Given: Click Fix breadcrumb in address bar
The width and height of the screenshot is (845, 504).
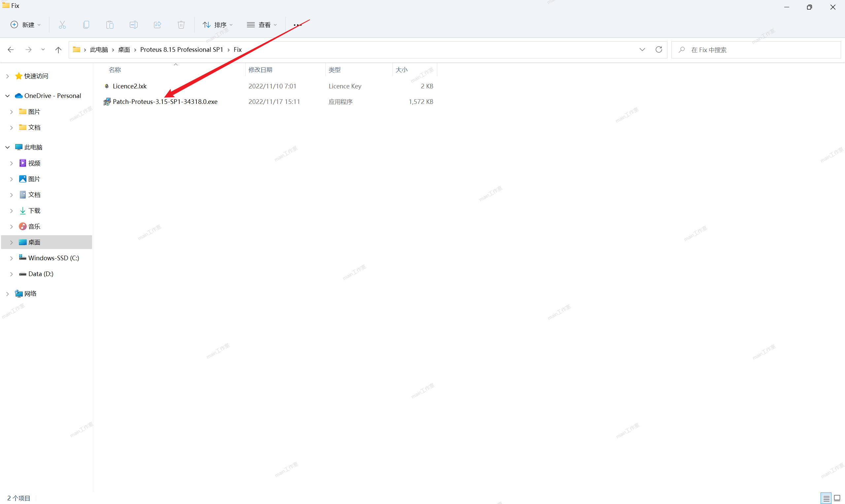Looking at the screenshot, I should click(x=238, y=49).
